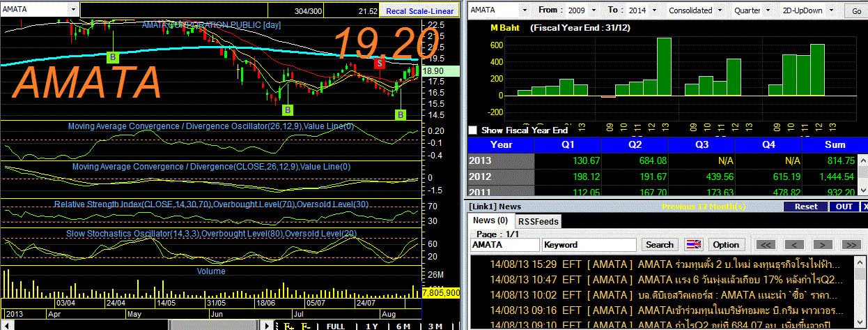This screenshot has height=330, width=868.
Task: Open the news Option button
Action: (726, 245)
